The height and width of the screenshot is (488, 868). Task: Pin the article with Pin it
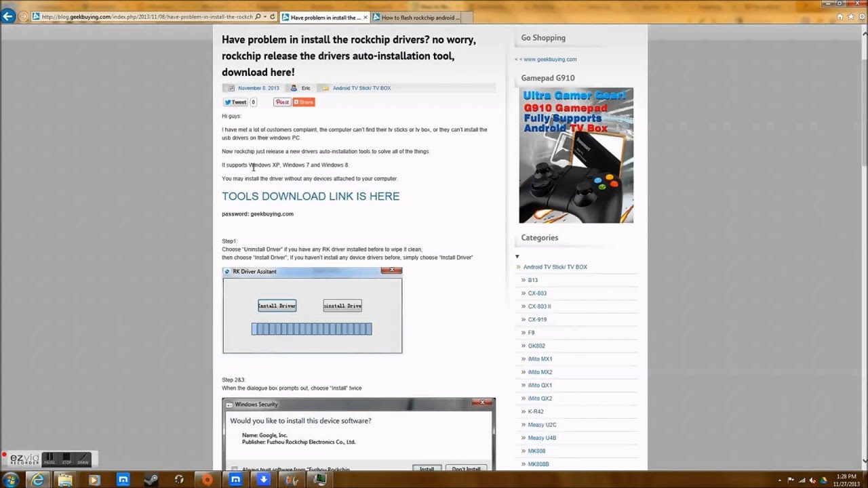(282, 102)
